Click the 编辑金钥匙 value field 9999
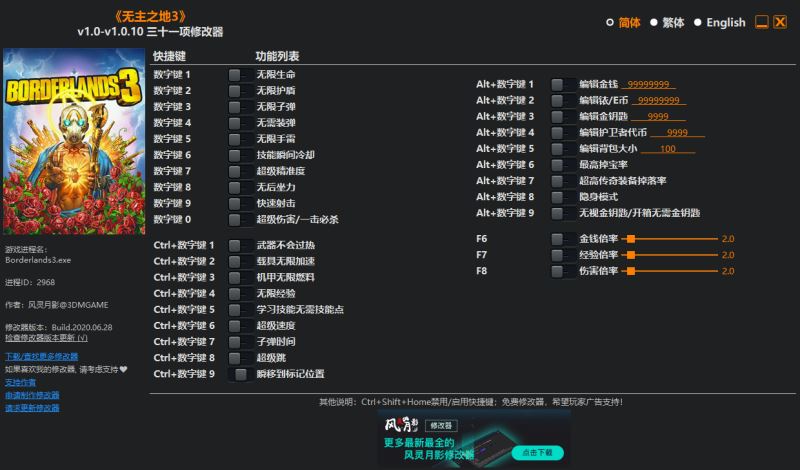The image size is (800, 470). click(x=658, y=117)
